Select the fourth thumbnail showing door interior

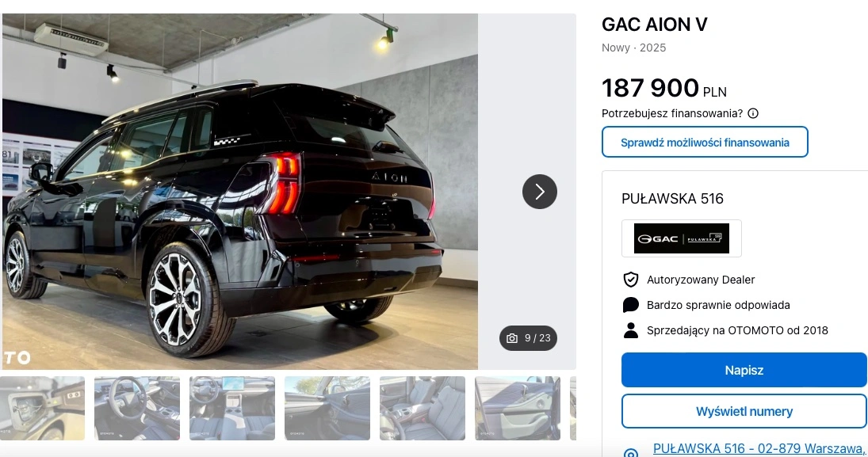click(327, 409)
